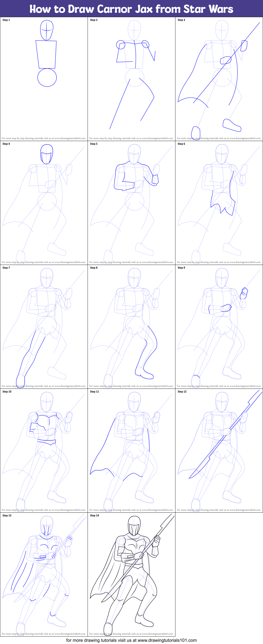Select the final Step 14 finished drawing

coord(131,573)
